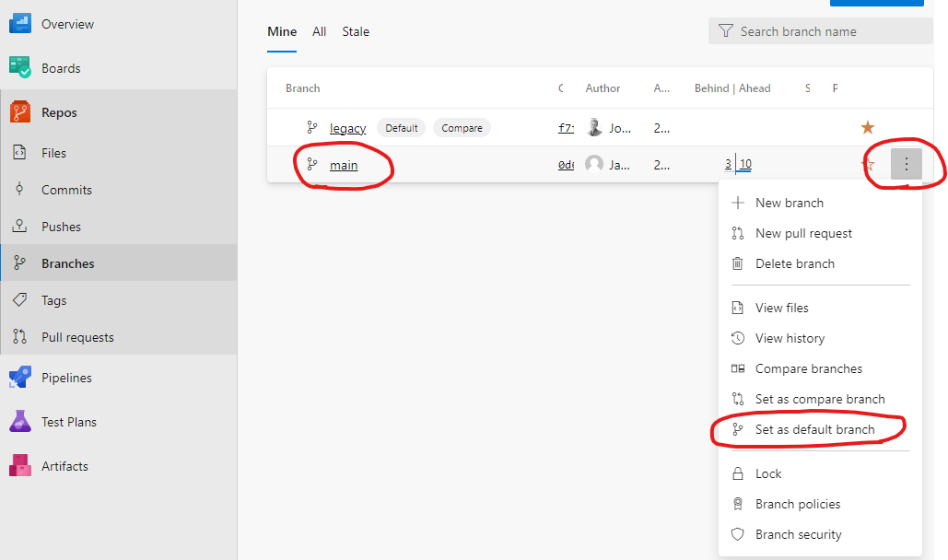Click the main branch name link
Image resolution: width=948 pixels, height=560 pixels.
(343, 164)
